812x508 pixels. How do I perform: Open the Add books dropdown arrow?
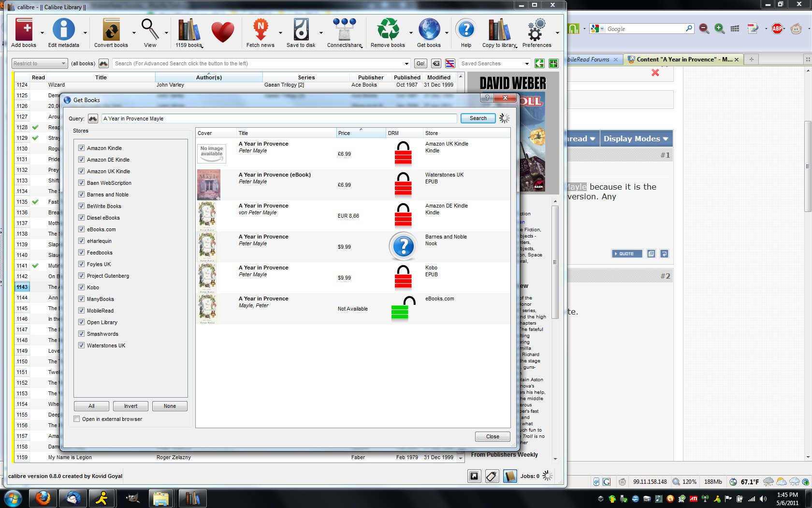[42, 33]
